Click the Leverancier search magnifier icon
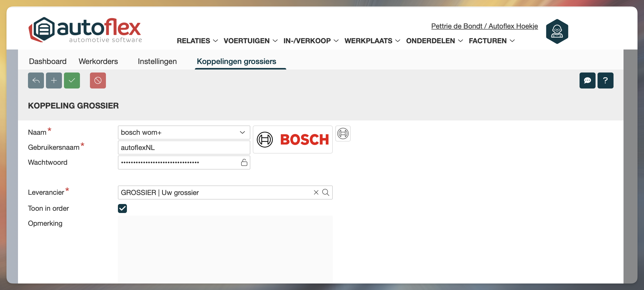The image size is (644, 290). (325, 192)
